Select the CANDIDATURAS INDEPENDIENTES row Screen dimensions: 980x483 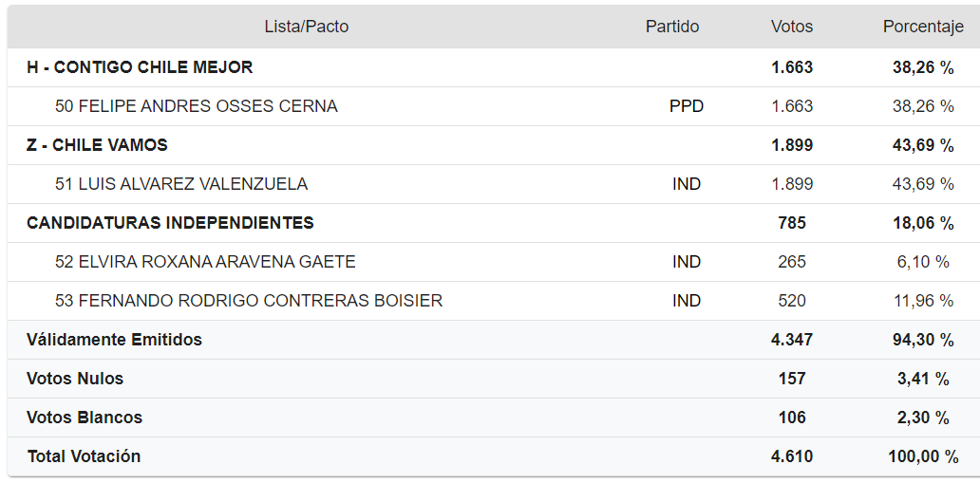click(x=170, y=223)
